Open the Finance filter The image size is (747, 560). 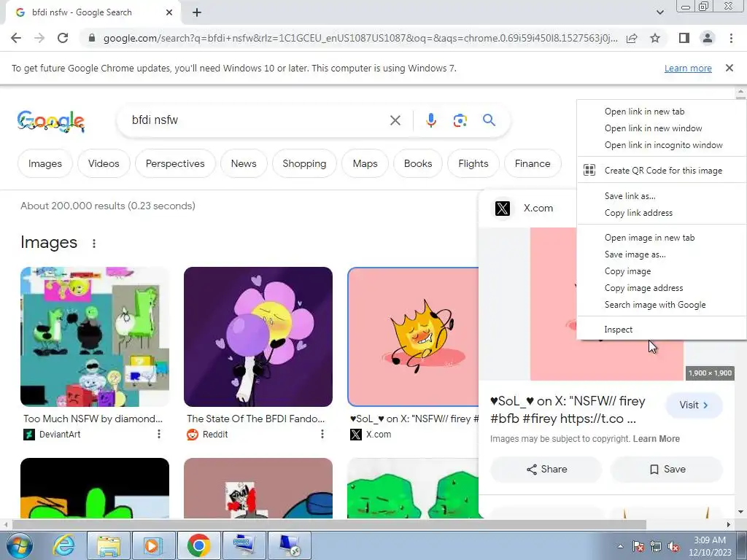pyautogui.click(x=532, y=163)
